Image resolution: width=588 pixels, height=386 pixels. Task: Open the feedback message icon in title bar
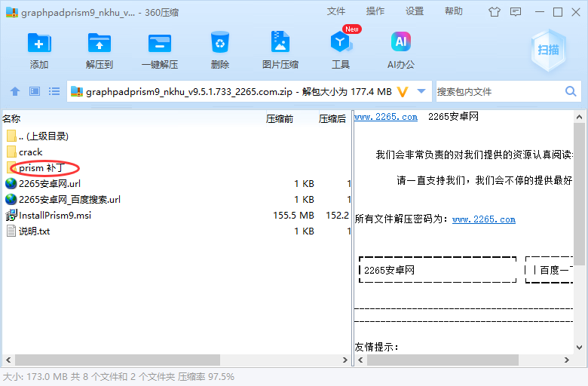[x=516, y=12]
